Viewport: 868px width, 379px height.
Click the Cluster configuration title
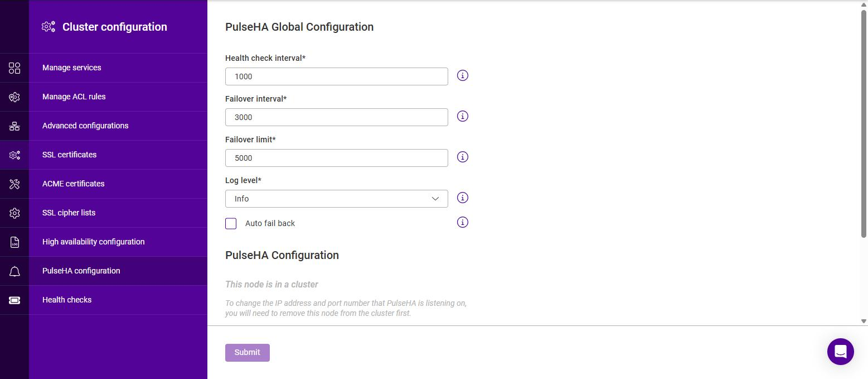click(115, 27)
